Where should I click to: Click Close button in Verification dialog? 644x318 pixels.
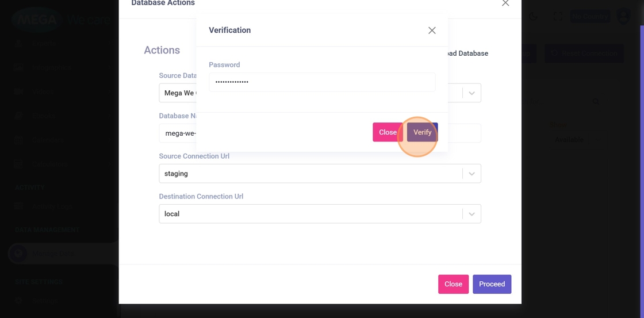click(387, 132)
